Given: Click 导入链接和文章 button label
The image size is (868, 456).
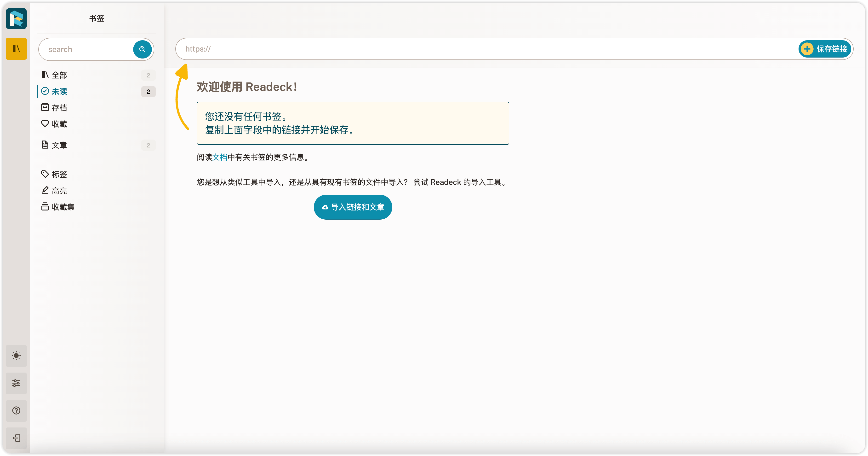Looking at the screenshot, I should click(x=358, y=207).
